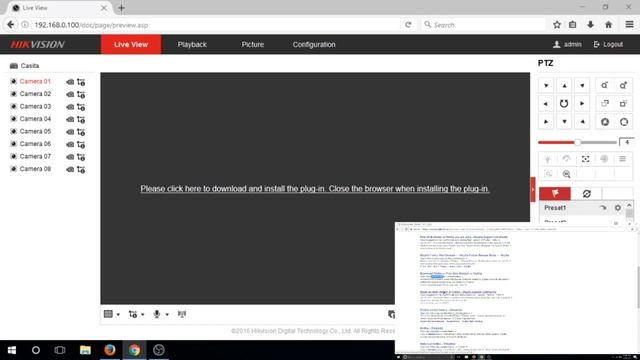Toggle recording for Camera 05
The width and height of the screenshot is (640, 360).
[x=70, y=132]
